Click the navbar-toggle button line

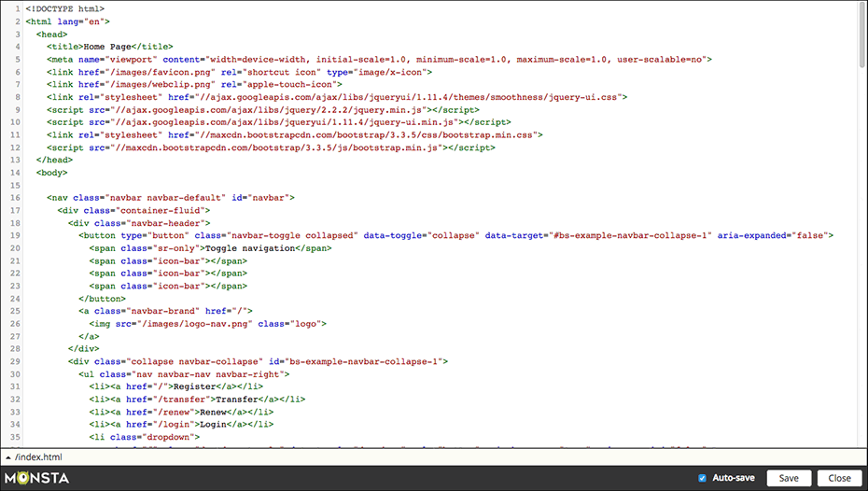455,235
